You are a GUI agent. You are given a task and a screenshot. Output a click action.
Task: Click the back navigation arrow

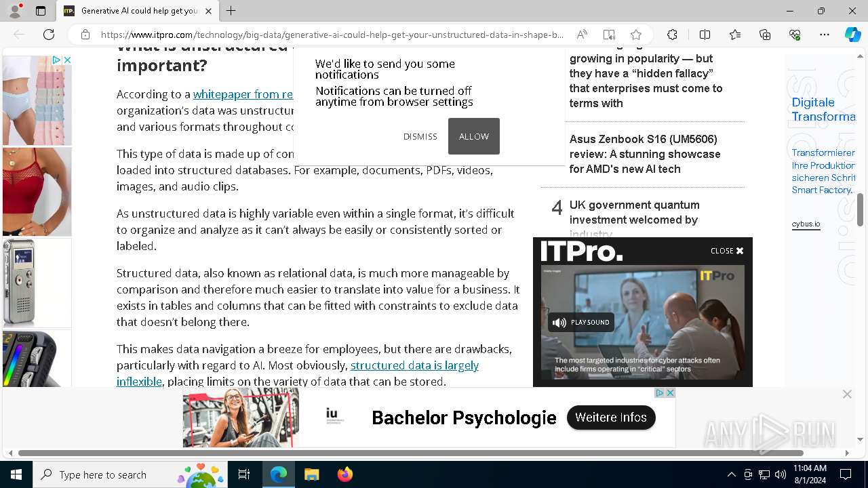tap(19, 35)
